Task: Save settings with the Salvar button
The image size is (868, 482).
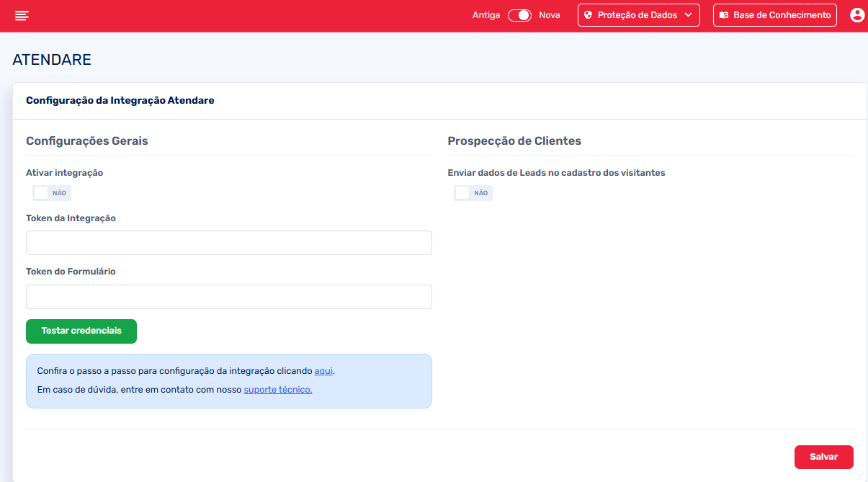Action: point(823,457)
